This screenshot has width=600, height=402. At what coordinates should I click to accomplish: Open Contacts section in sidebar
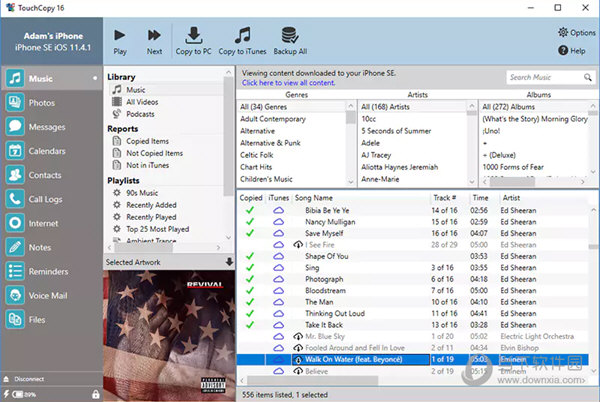click(52, 175)
